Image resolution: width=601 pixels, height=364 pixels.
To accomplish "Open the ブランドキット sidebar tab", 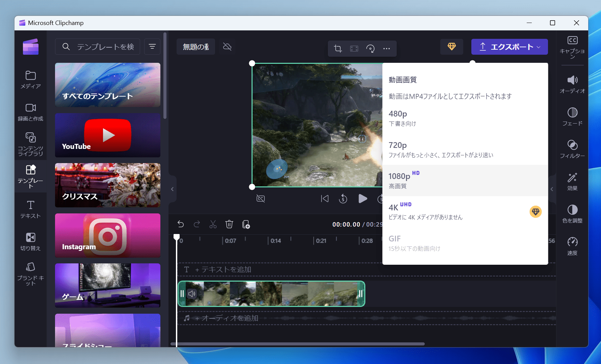I will coord(30,274).
